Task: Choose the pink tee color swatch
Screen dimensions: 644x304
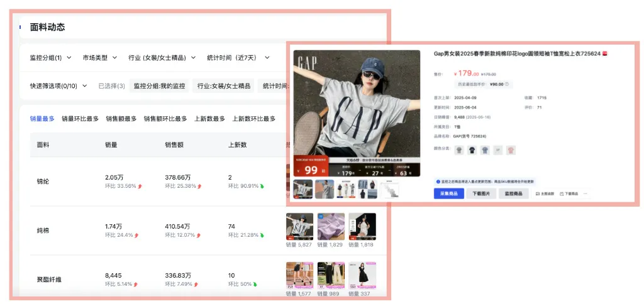Action: pyautogui.click(x=511, y=150)
